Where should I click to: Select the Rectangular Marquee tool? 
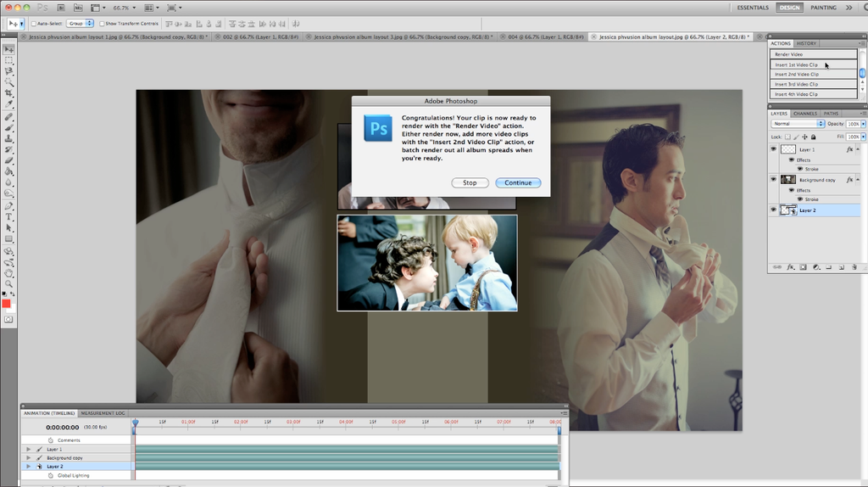8,60
